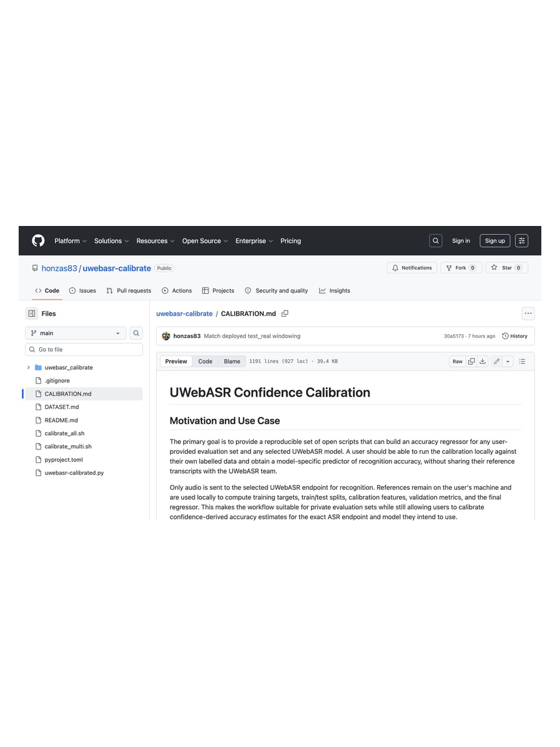The height and width of the screenshot is (747, 560).
Task: Open the Insights tab
Action: 335,291
